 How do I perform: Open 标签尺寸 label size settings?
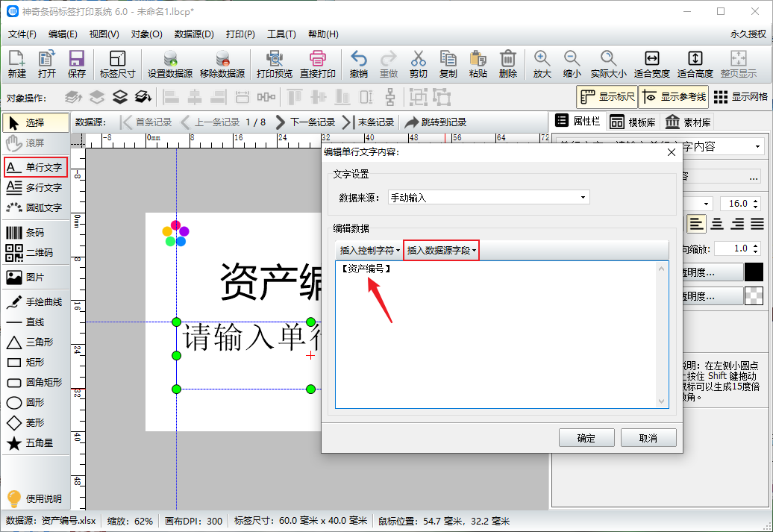coord(117,64)
